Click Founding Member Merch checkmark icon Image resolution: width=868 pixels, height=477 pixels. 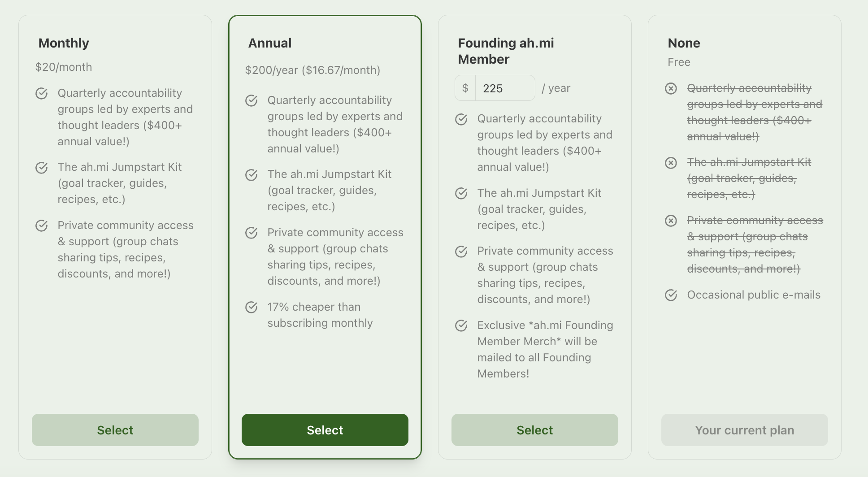point(461,325)
